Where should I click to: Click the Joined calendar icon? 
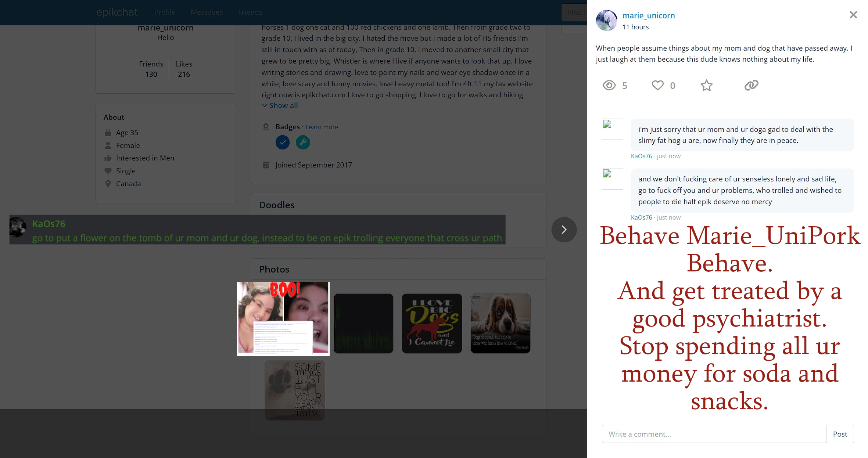pos(266,165)
